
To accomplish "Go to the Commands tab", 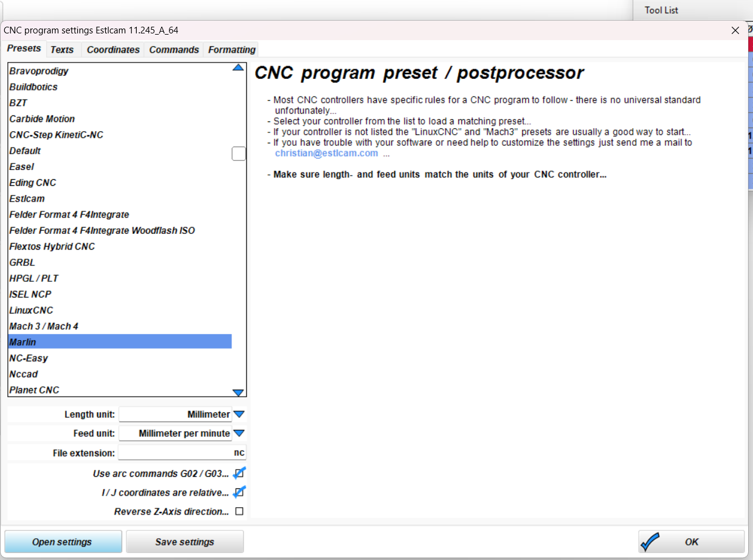I will pyautogui.click(x=174, y=50).
